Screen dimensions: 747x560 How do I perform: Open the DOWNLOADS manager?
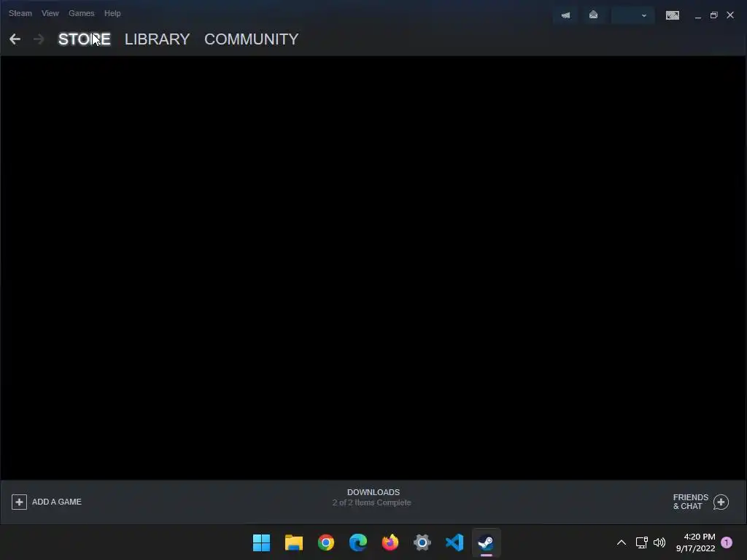point(373,492)
